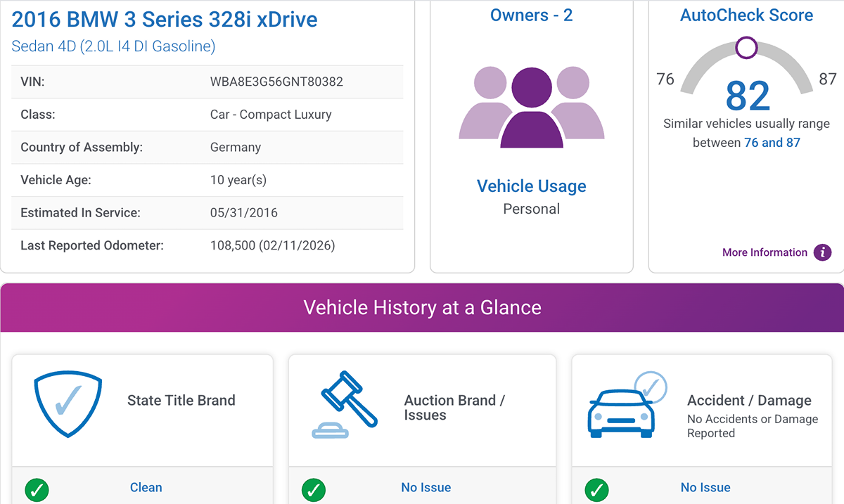Viewport: 844px width, 504px height.
Task: Click the AutoCheck Score heading
Action: point(747,15)
